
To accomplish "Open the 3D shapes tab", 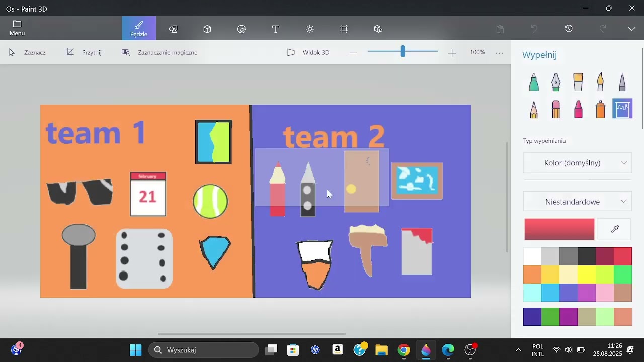I will pyautogui.click(x=207, y=29).
